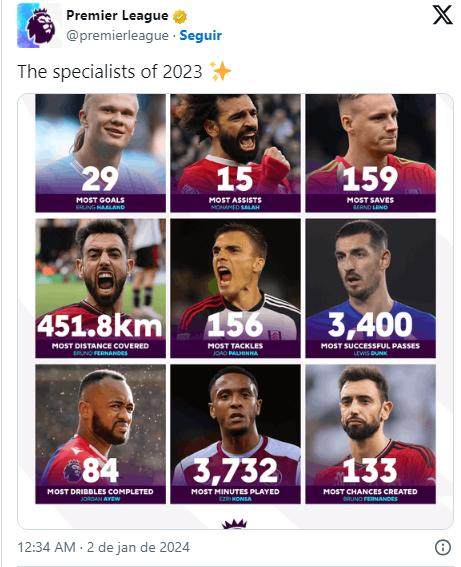Viewport: 461px width, 567px height.
Task: Open the Most Minutes Played Konsa tile
Action: click(235, 434)
